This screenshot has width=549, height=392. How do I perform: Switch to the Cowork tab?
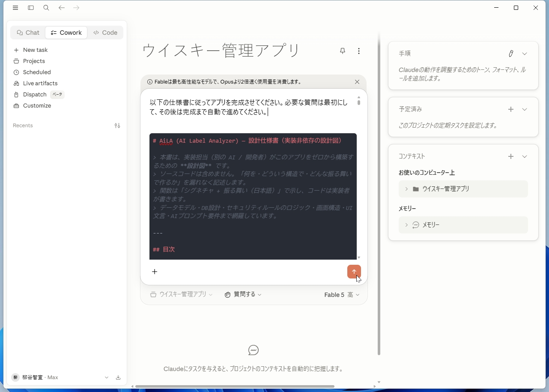(x=66, y=33)
